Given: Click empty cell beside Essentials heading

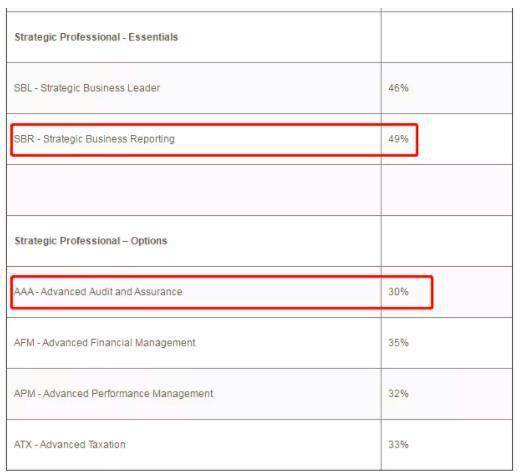Looking at the screenshot, I should click(x=447, y=37).
